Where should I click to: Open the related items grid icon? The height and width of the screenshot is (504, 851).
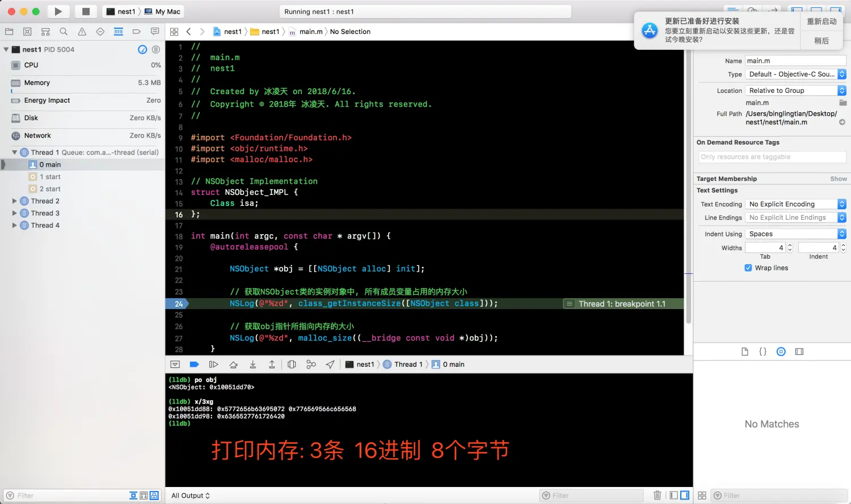pyautogui.click(x=174, y=32)
